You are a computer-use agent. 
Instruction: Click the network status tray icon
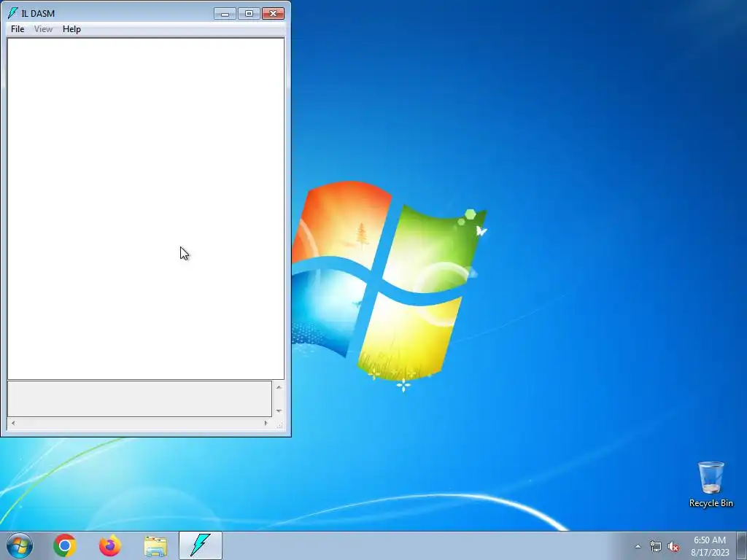tap(656, 547)
